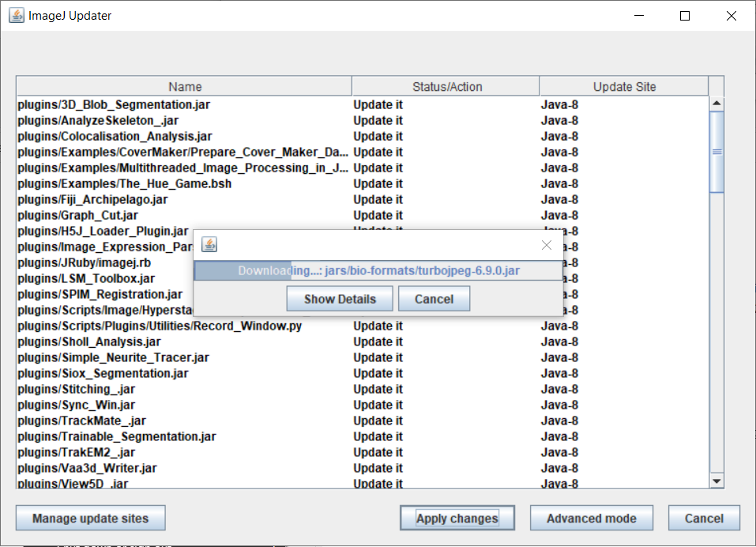
Task: Click Java-8 update site for The_Hue_Game.bsh
Action: (x=559, y=183)
